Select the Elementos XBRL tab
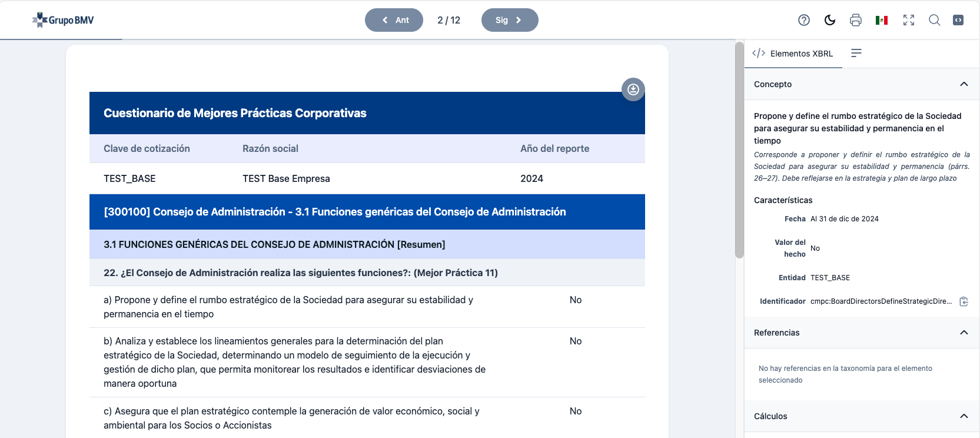 click(793, 54)
